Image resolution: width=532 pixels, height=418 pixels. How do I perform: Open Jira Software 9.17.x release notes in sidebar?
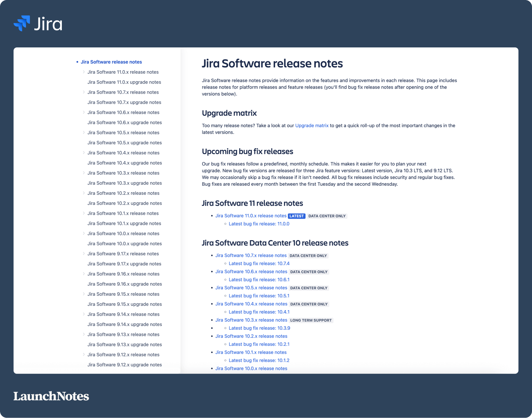123,254
